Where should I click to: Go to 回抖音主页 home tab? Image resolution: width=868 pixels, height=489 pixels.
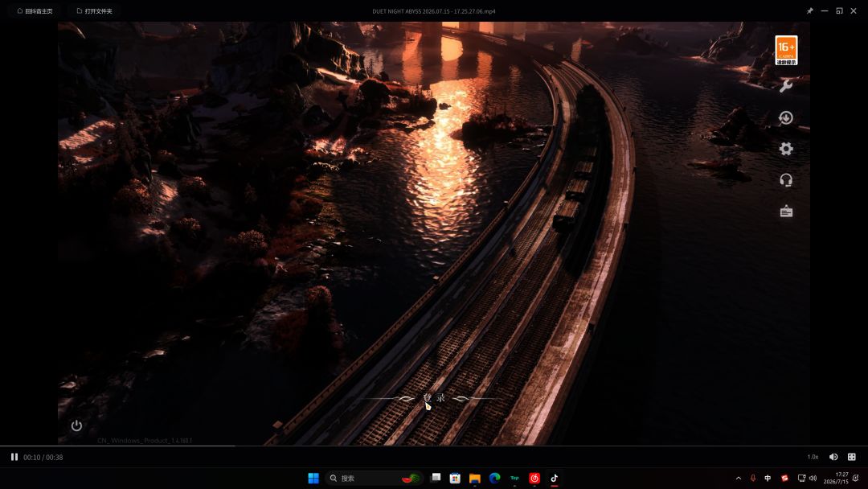point(35,11)
